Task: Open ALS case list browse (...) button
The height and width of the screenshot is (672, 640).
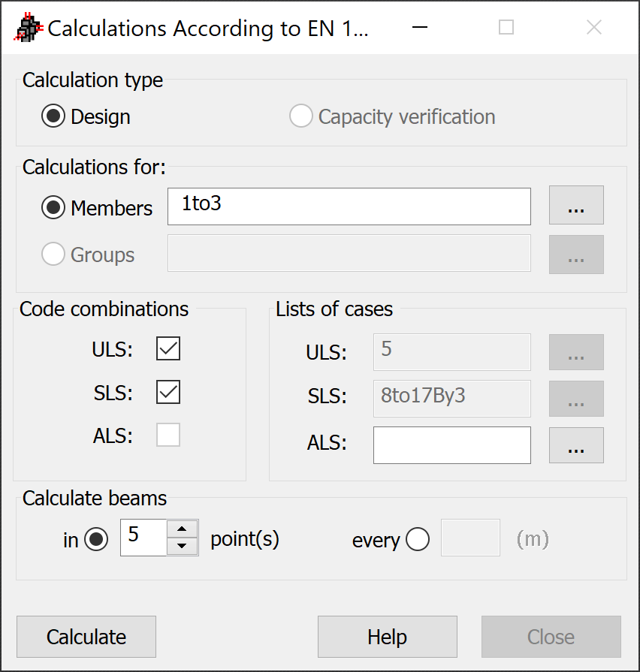Action: 576,445
